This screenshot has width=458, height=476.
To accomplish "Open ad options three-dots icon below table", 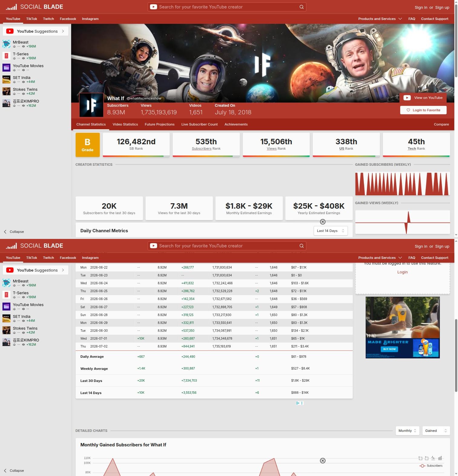I will (x=302, y=403).
